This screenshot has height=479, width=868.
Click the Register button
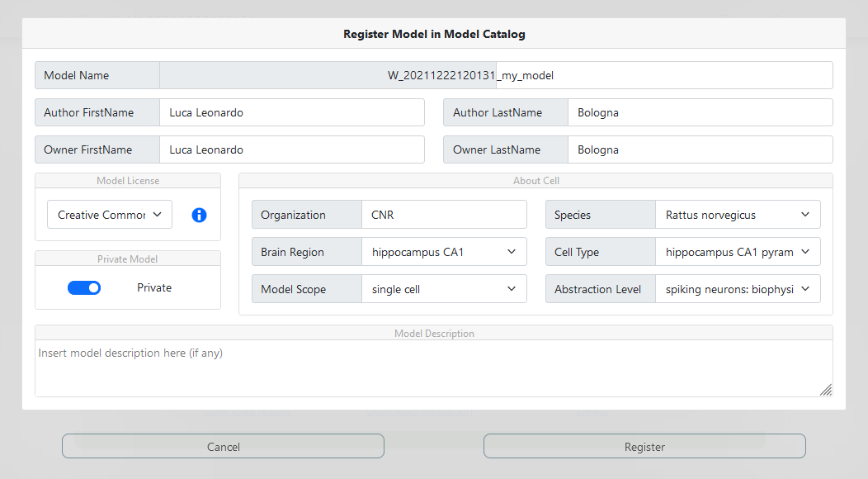644,446
